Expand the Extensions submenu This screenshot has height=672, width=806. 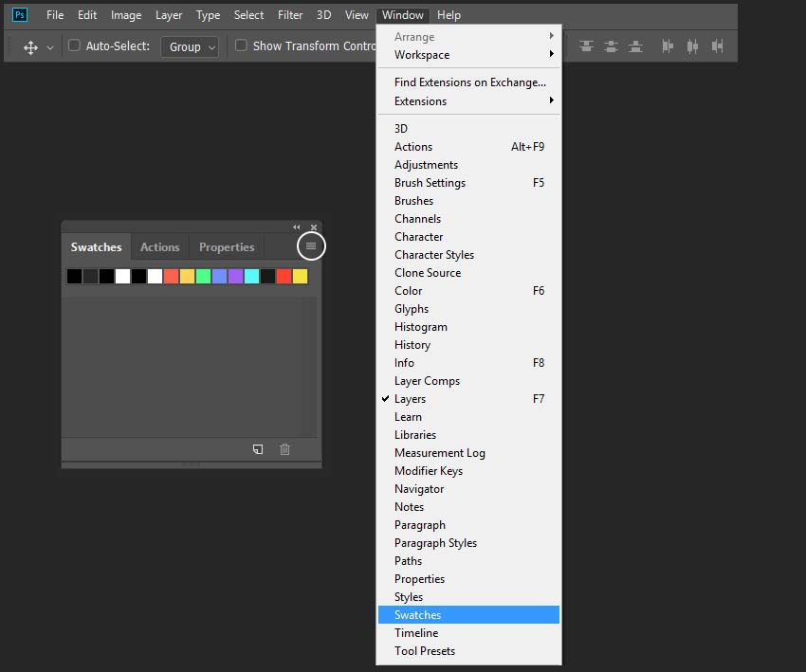[468, 100]
